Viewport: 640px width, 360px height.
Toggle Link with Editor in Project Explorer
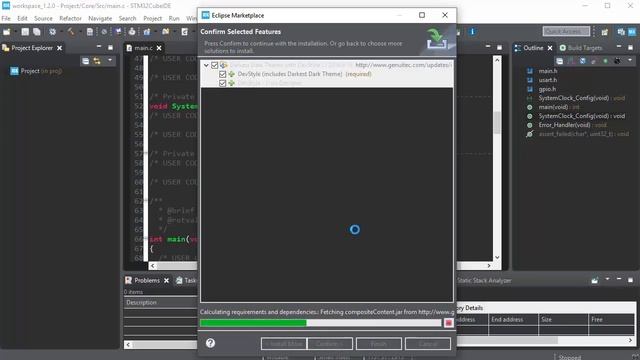click(97, 61)
